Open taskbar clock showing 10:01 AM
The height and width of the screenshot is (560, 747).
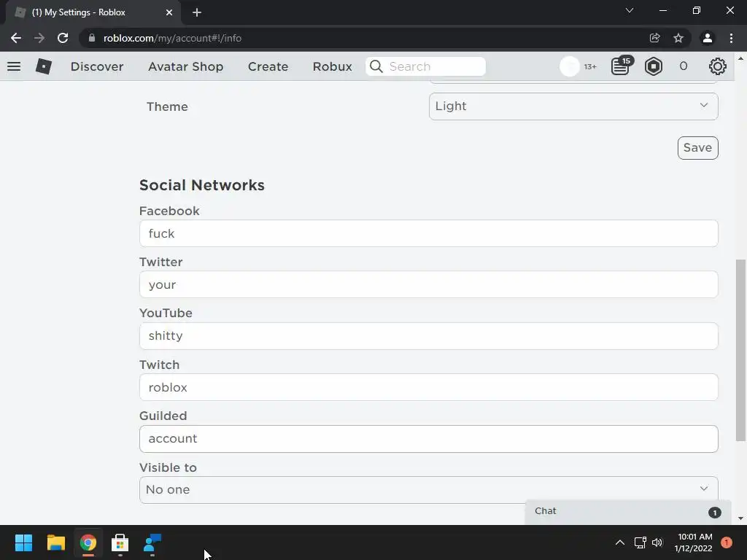[x=694, y=542]
